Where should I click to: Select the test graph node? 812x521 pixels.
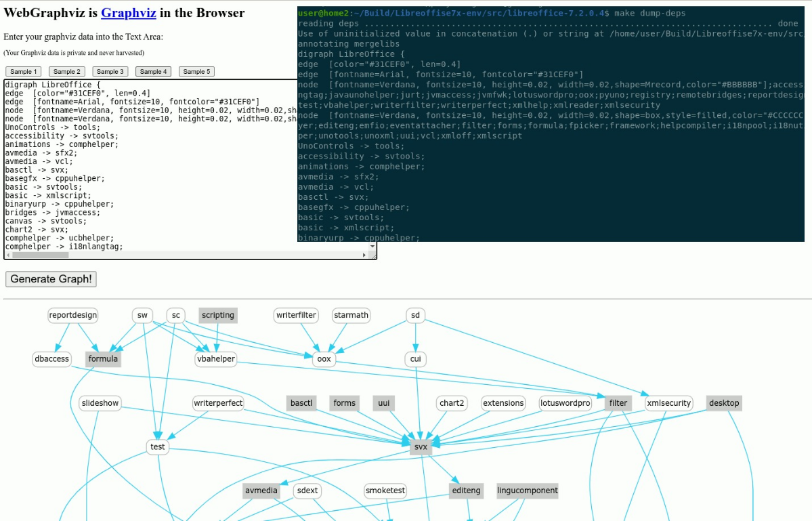pyautogui.click(x=157, y=447)
